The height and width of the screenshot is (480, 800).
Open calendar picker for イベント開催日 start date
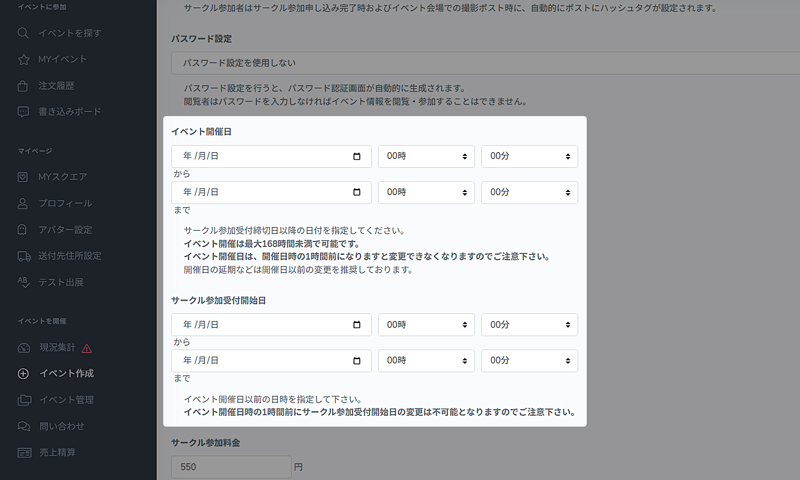357,157
